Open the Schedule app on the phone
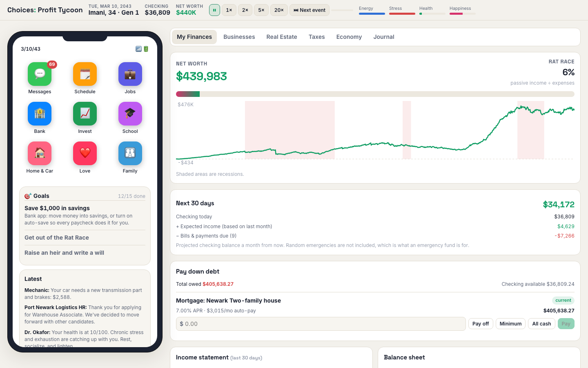 point(85,74)
